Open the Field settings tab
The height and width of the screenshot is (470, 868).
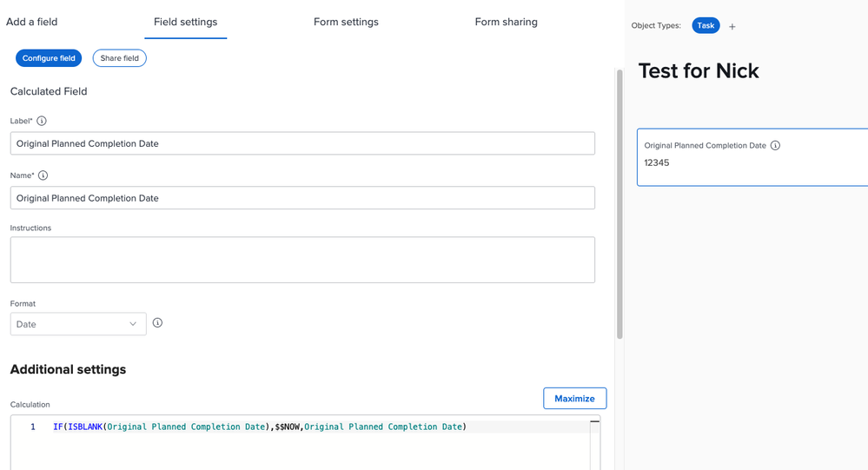[x=185, y=22]
